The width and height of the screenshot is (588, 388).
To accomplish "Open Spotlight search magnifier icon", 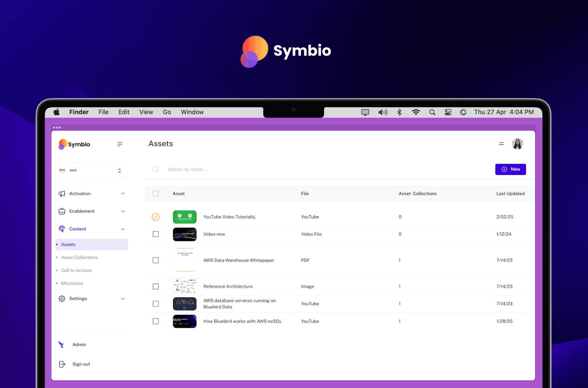I will click(x=432, y=112).
